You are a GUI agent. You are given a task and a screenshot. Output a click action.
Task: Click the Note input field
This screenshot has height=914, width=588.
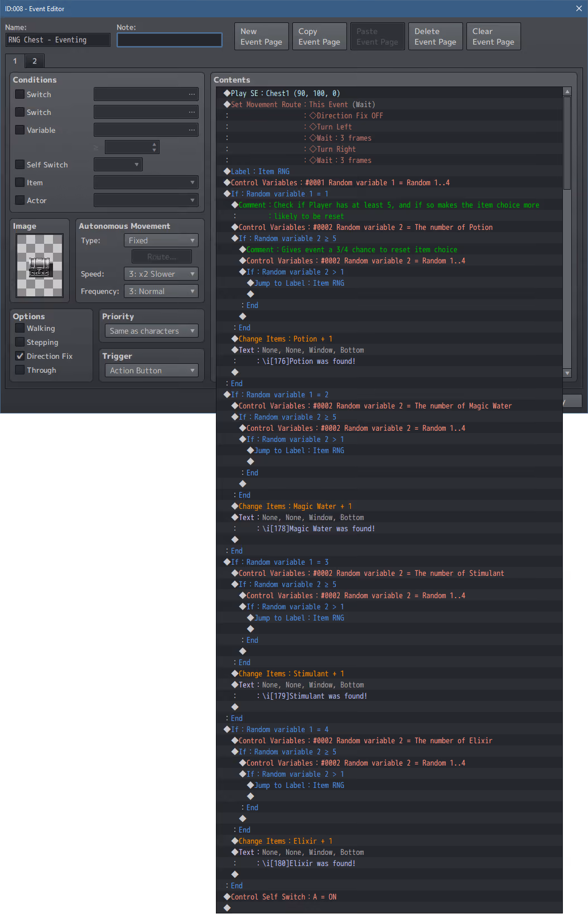tap(170, 40)
